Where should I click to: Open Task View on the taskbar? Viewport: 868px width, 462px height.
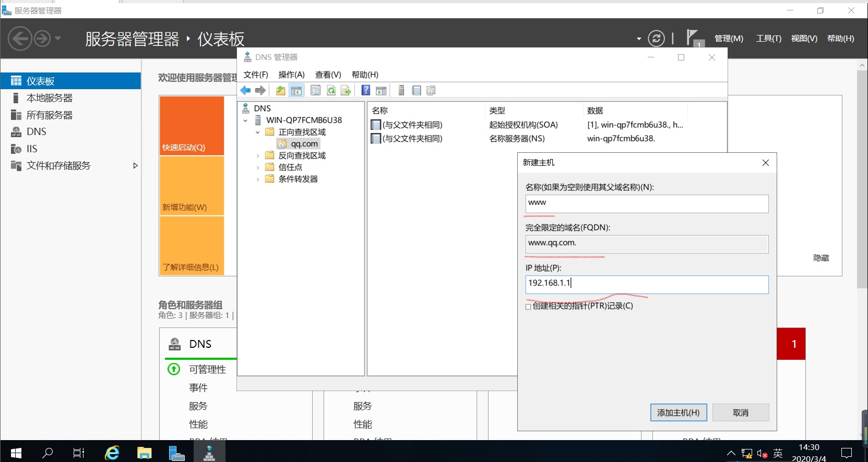click(79, 453)
